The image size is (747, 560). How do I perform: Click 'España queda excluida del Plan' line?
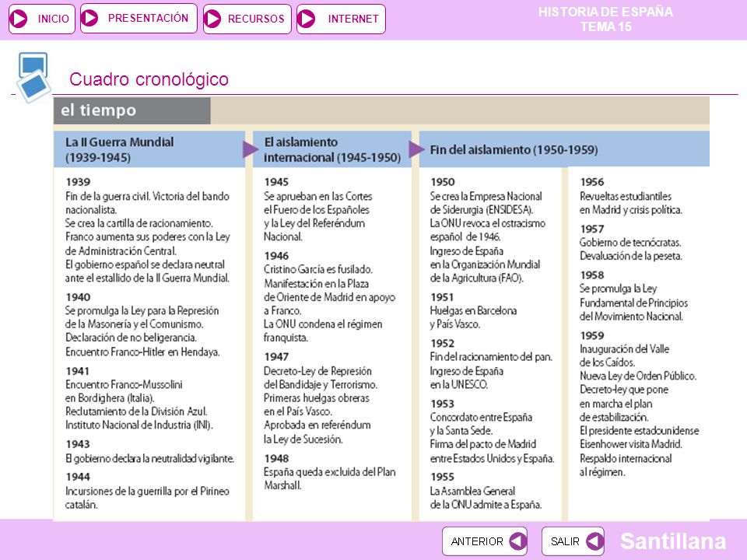pyautogui.click(x=330, y=472)
